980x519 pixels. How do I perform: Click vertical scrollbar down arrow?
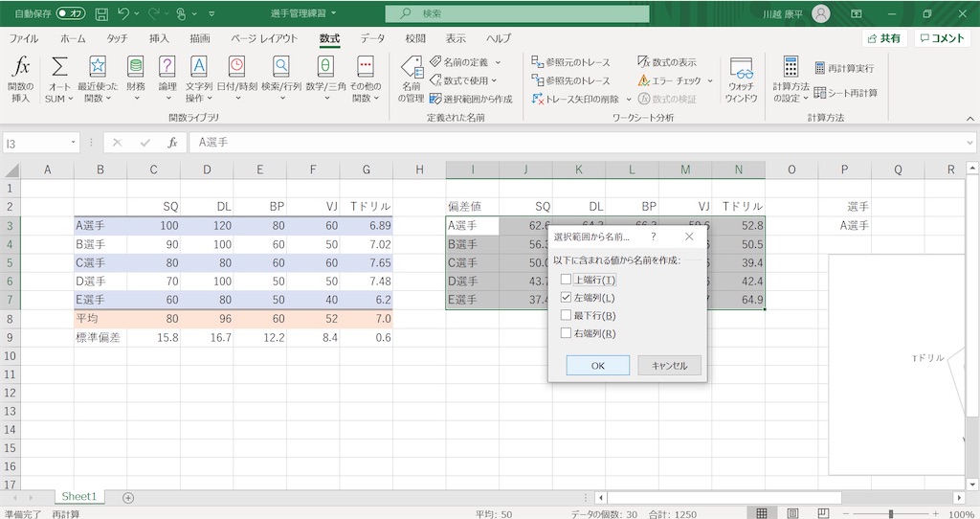(x=972, y=484)
